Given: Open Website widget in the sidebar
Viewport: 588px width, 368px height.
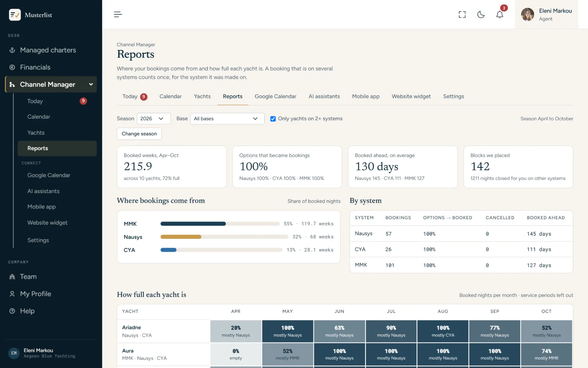Looking at the screenshot, I should (57, 223).
